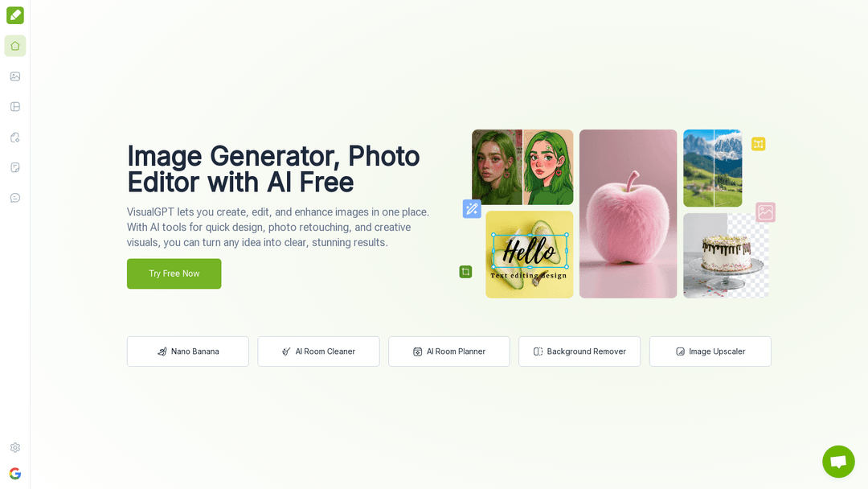This screenshot has width=868, height=489.
Task: Open the live chat support bubble
Action: point(838,462)
